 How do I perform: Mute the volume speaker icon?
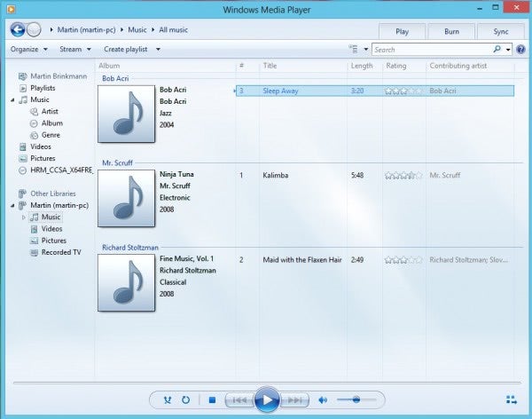coord(323,400)
